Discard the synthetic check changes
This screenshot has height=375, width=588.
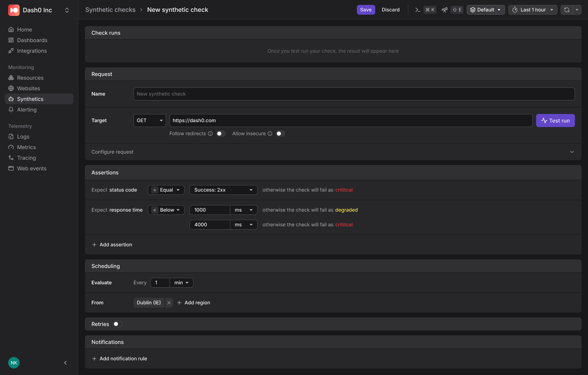pyautogui.click(x=391, y=10)
